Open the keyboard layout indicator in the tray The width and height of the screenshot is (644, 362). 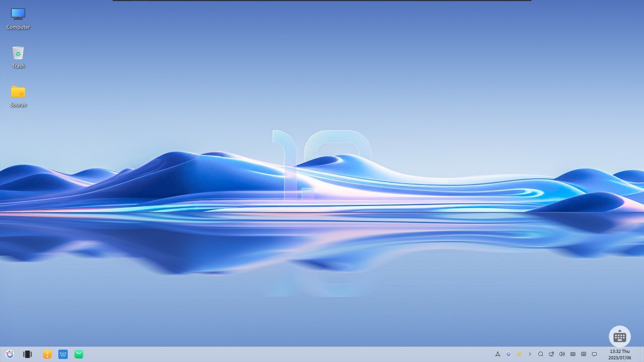[573, 354]
